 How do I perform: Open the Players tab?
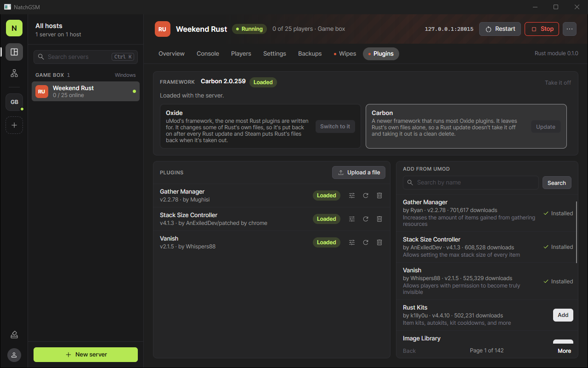[241, 54]
